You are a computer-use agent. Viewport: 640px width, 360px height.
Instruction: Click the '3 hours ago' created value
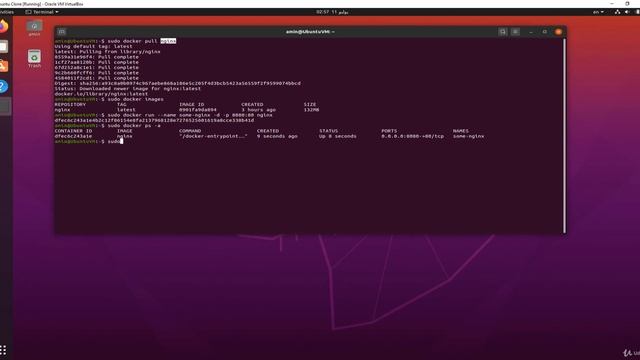pos(258,110)
